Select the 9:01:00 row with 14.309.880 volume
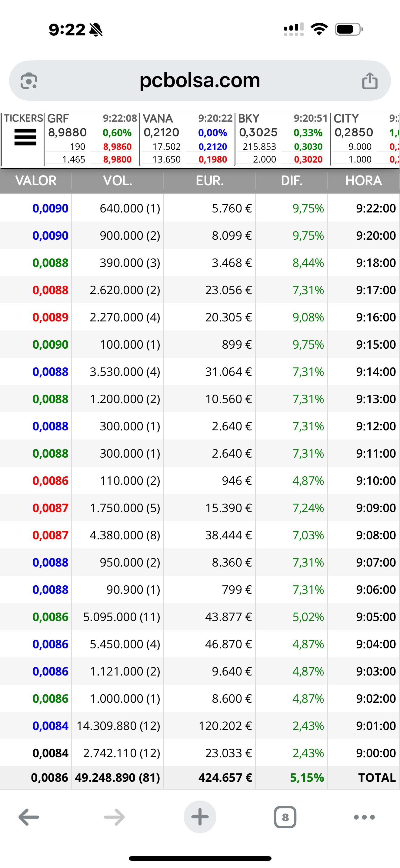 point(200,725)
